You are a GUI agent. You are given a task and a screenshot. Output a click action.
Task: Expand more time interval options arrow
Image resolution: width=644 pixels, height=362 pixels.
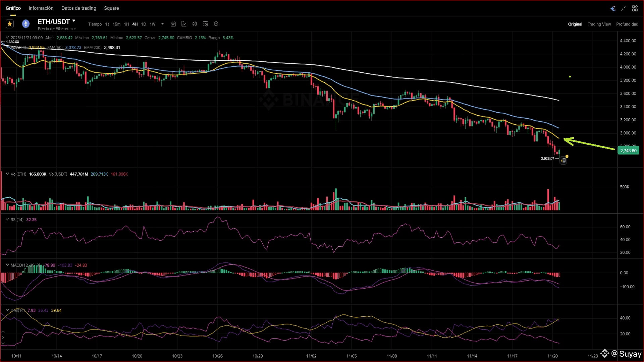(x=162, y=24)
